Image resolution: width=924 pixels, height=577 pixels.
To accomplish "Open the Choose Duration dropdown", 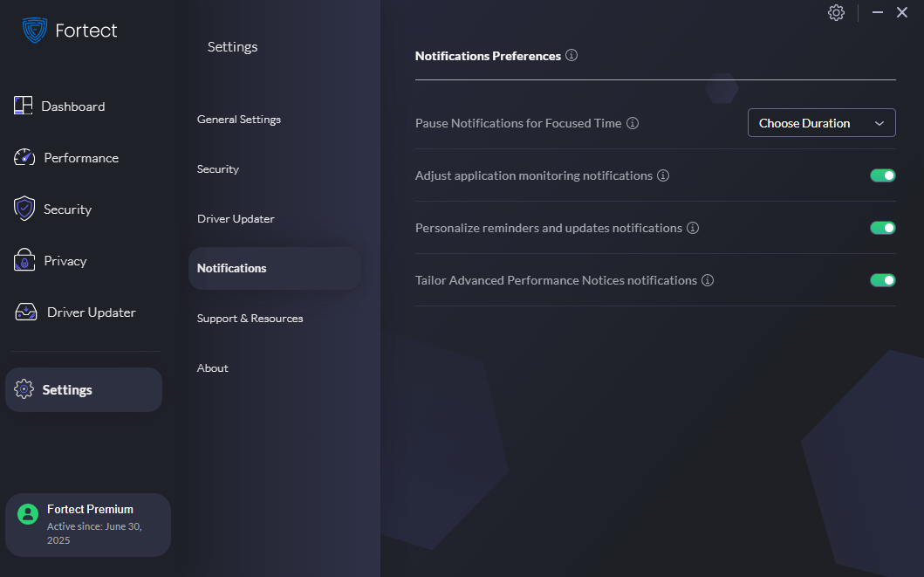I will point(821,122).
